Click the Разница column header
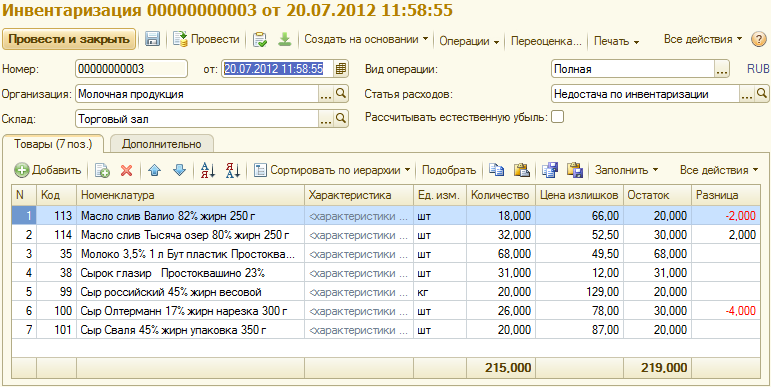The width and height of the screenshot is (771, 387). [x=726, y=195]
